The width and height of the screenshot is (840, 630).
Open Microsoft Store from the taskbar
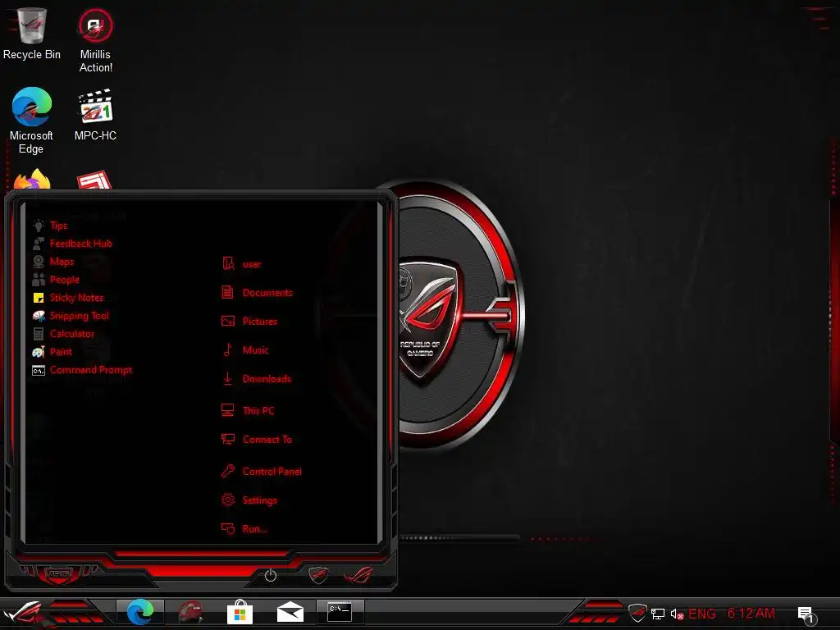pos(240,612)
